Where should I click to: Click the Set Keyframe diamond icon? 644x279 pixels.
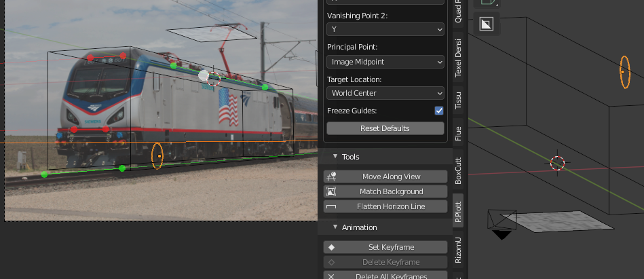[x=331, y=247]
